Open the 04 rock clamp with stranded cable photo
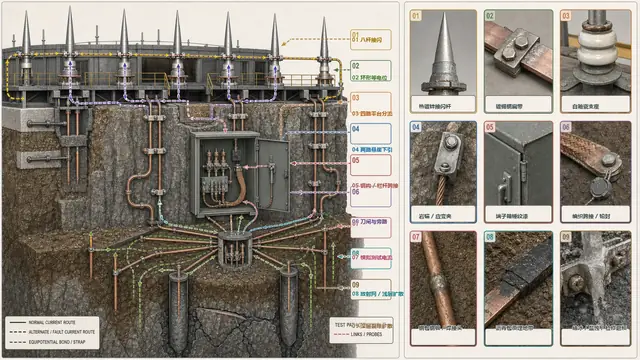 [x=443, y=164]
